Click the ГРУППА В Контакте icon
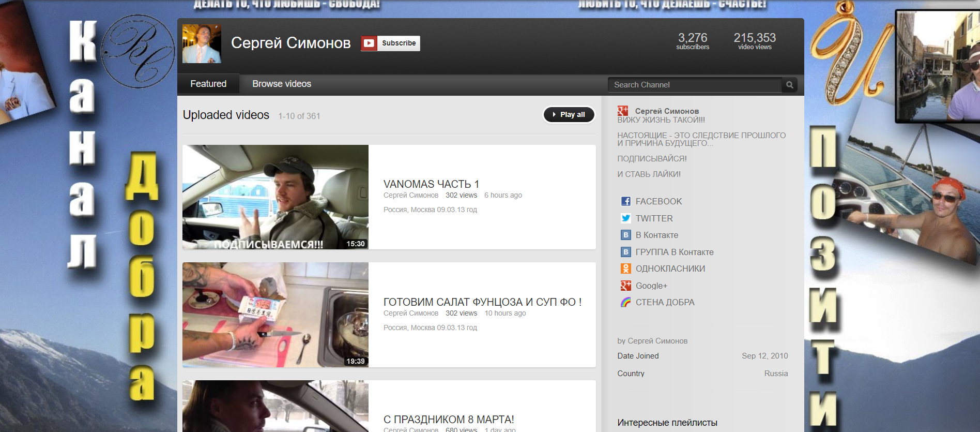The image size is (980, 432). coord(625,252)
